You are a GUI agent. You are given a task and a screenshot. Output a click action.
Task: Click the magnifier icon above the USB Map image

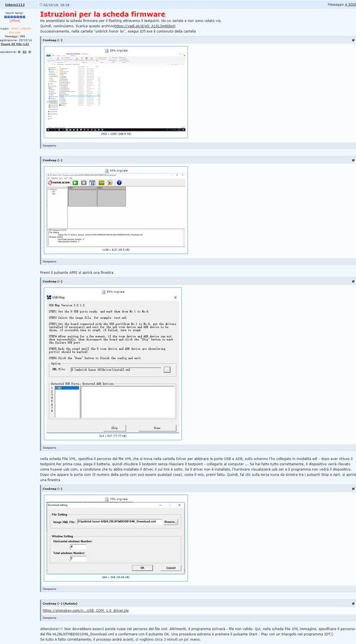pyautogui.click(x=104, y=292)
